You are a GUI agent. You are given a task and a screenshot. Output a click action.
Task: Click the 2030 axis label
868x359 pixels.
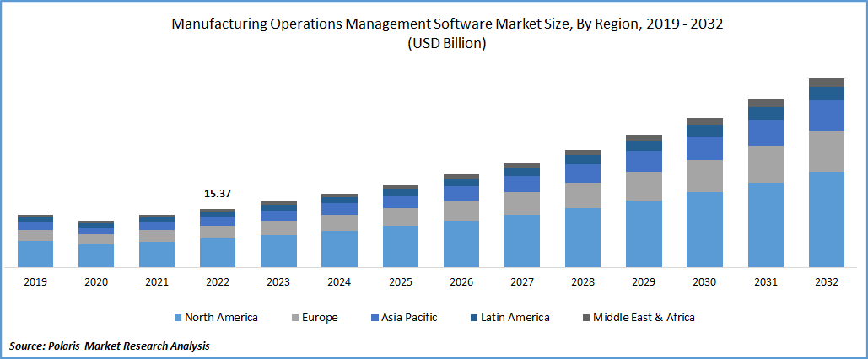click(x=704, y=281)
